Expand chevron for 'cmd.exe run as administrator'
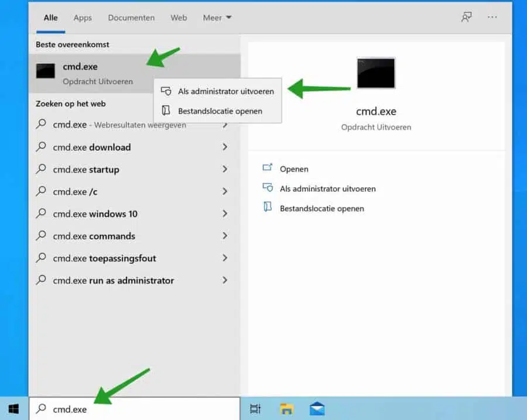 225,280
